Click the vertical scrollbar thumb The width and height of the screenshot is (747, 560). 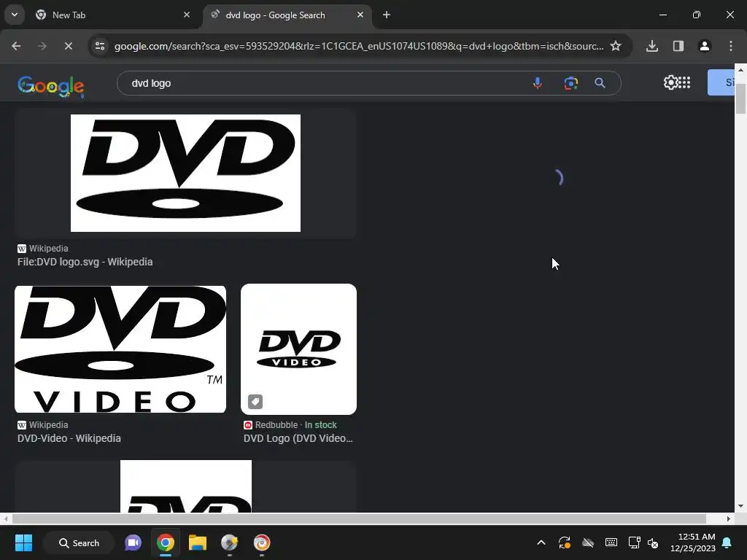click(x=740, y=98)
